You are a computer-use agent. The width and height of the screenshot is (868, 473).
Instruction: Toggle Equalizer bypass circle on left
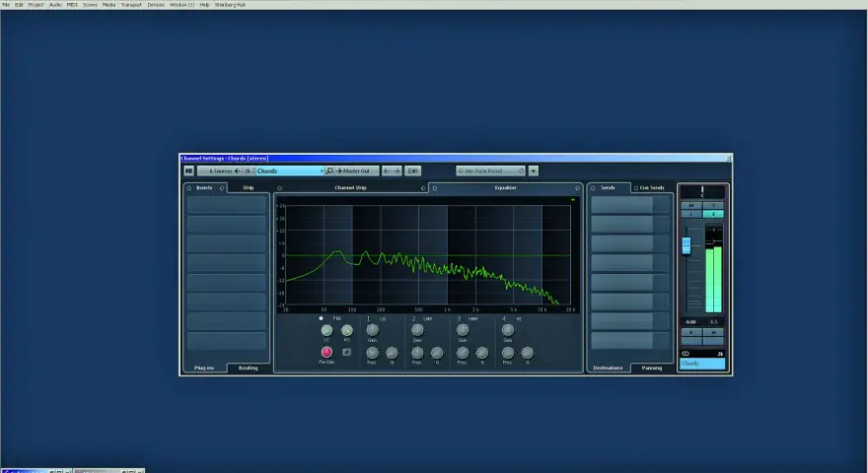(435, 188)
